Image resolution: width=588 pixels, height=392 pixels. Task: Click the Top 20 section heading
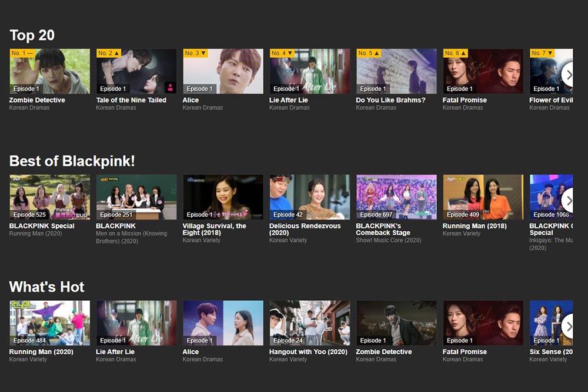click(32, 35)
